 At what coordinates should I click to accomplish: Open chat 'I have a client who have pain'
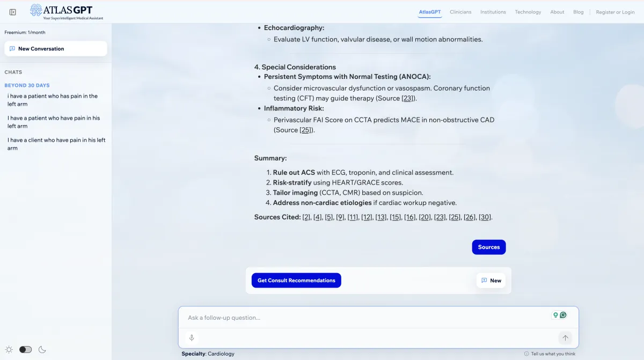pyautogui.click(x=56, y=144)
